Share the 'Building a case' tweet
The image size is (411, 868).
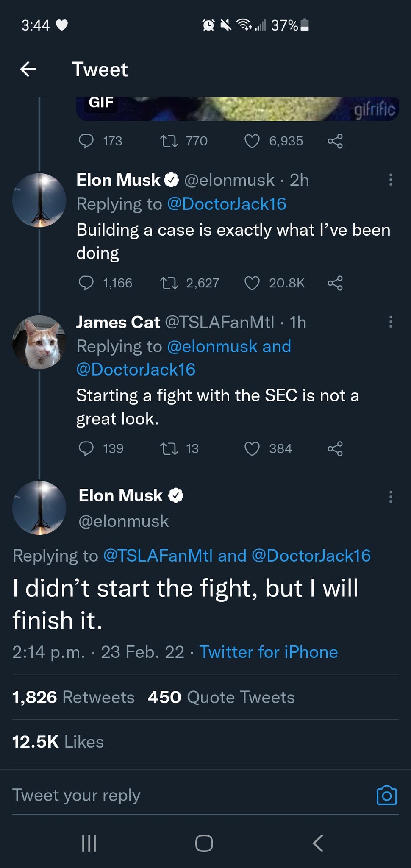[x=335, y=283]
